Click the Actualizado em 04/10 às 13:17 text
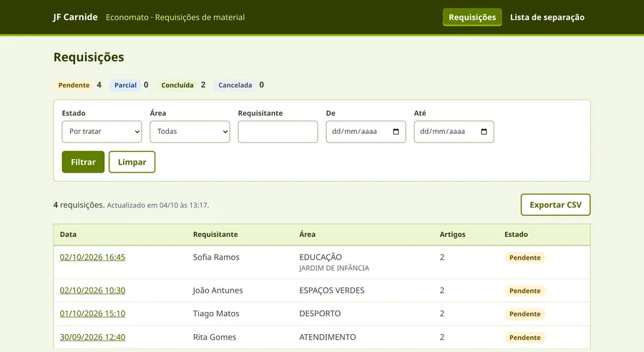The height and width of the screenshot is (352, 644). [157, 205]
